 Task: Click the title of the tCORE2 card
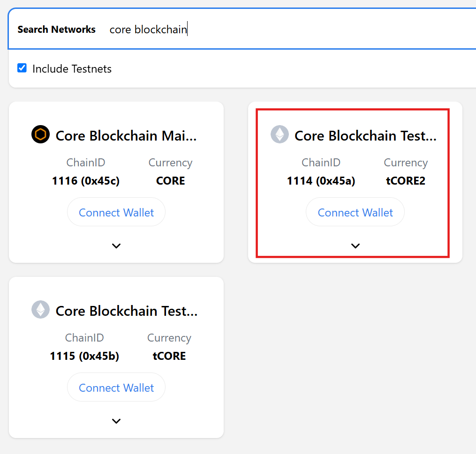(x=365, y=135)
